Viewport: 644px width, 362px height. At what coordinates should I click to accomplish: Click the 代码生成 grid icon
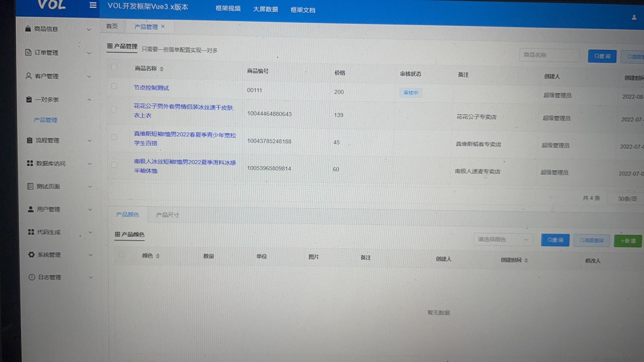click(x=31, y=232)
